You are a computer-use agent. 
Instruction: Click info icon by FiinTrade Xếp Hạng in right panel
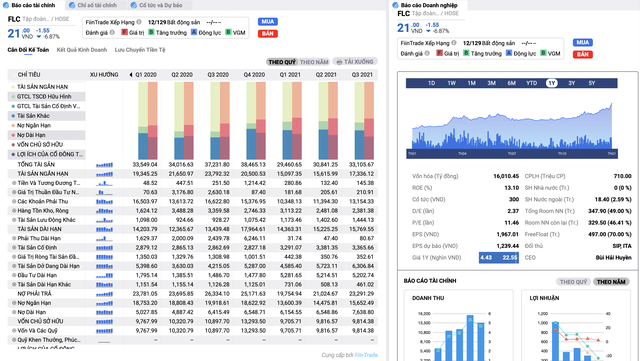point(453,43)
